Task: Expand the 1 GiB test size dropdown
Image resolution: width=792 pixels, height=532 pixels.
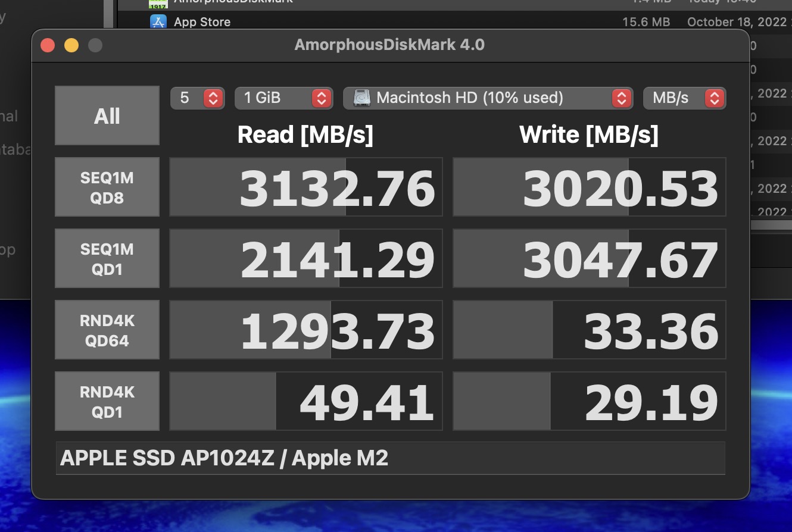Action: [x=283, y=98]
